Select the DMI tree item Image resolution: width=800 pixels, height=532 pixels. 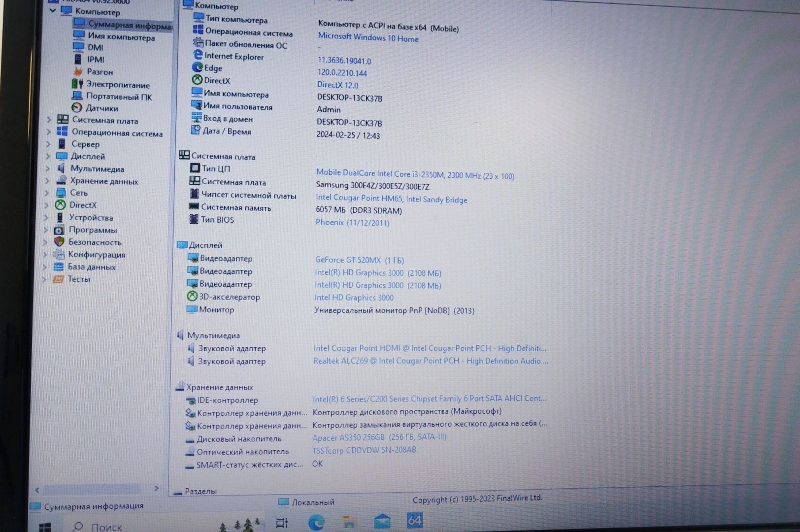tap(95, 47)
